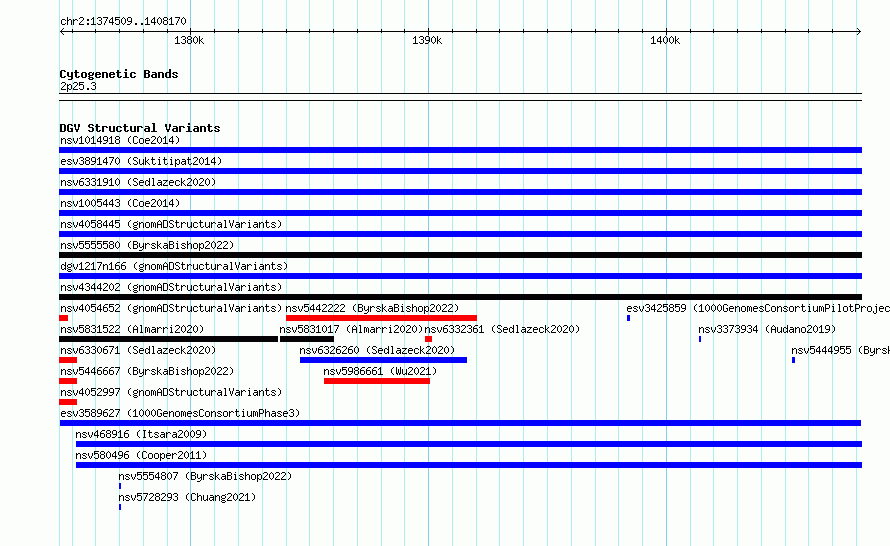Image resolution: width=890 pixels, height=546 pixels.
Task: Open variant nsv5986661 (Wu2021)
Action: tap(380, 371)
